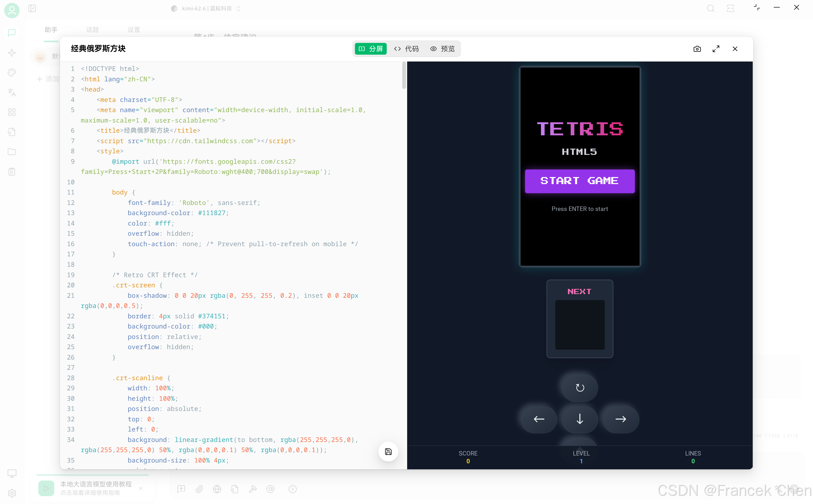813x504 pixels.
Task: Open the translate sidebar icon
Action: pyautogui.click(x=12, y=92)
